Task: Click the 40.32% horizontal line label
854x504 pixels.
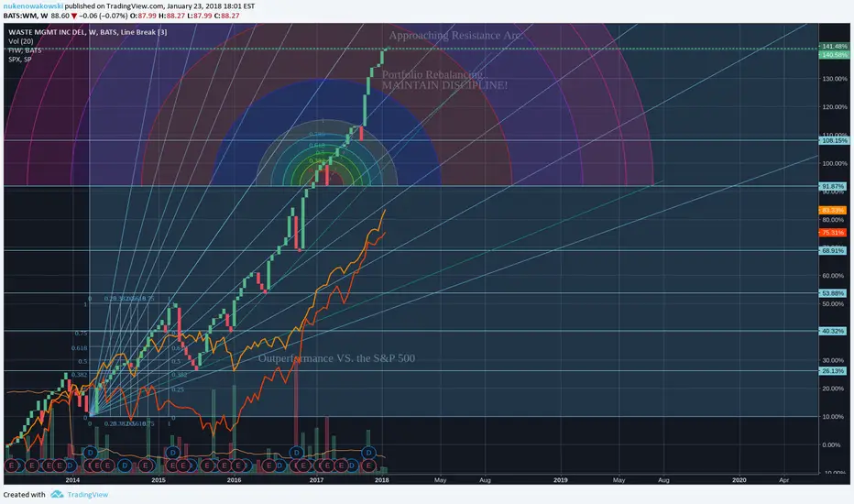Action: 833,332
